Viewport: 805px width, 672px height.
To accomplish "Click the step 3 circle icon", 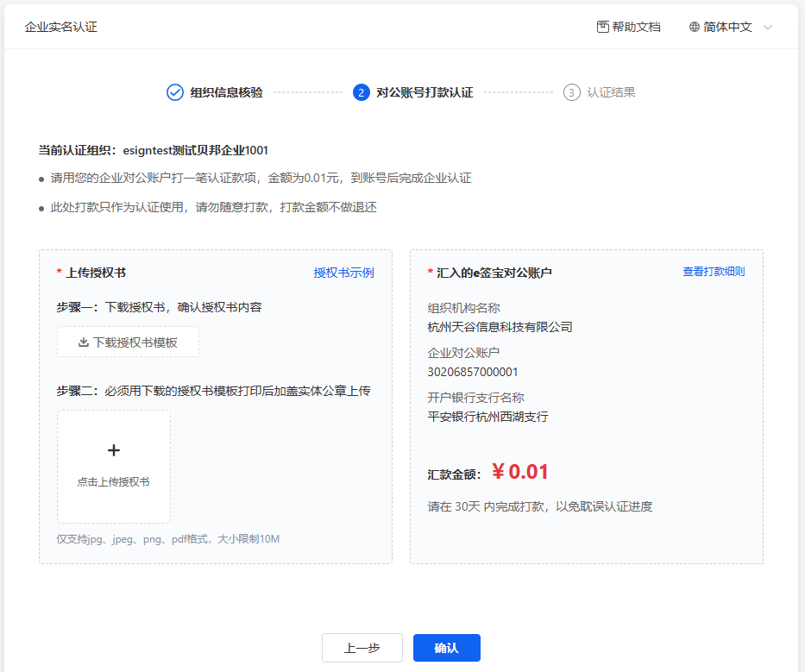I will pyautogui.click(x=571, y=92).
